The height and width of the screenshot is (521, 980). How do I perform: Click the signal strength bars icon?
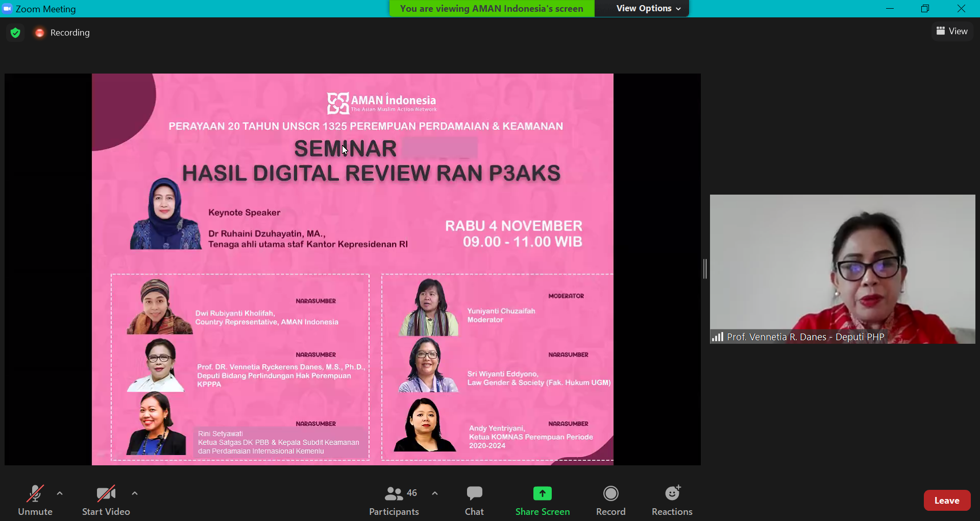click(718, 337)
